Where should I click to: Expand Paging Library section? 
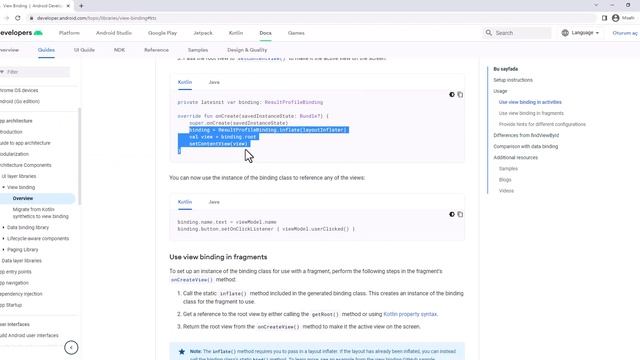click(x=3, y=249)
